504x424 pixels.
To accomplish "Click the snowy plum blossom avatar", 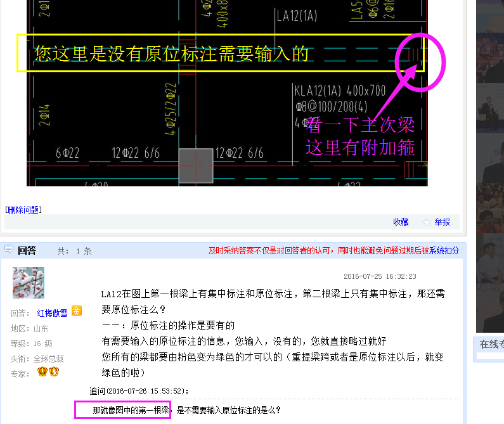I will pos(29,283).
